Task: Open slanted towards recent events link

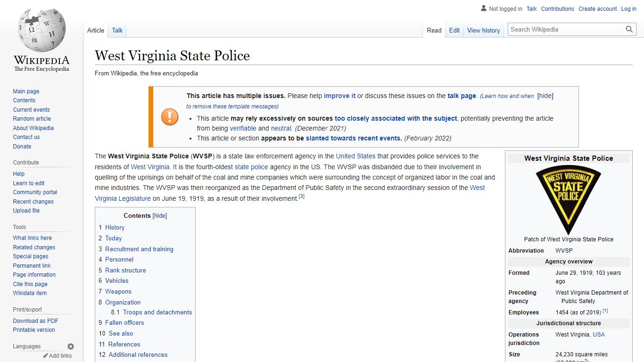Action: tap(354, 138)
